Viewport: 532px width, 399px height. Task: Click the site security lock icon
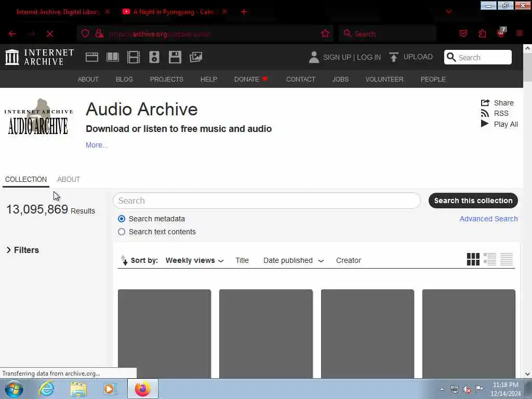coord(99,33)
